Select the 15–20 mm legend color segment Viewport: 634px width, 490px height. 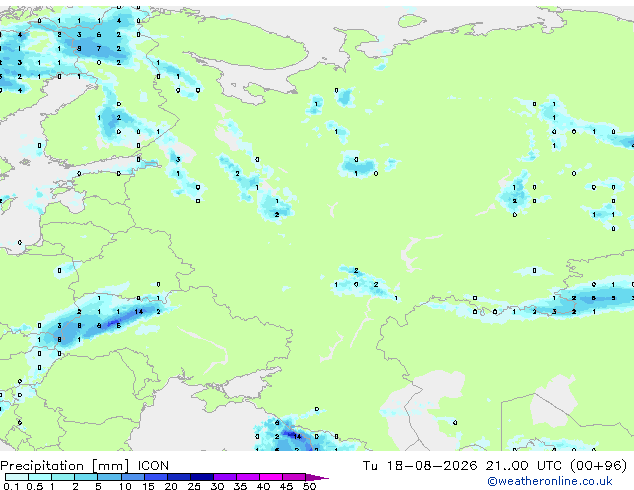(x=156, y=477)
